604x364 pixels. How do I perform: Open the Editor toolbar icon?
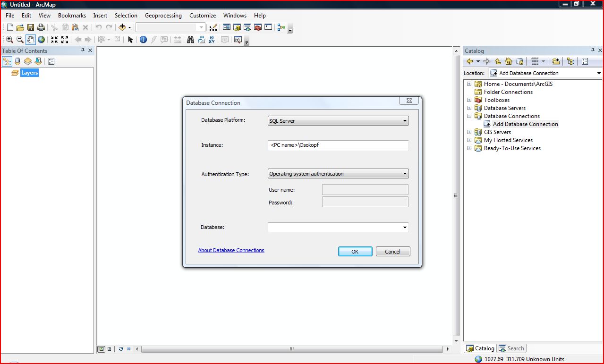pyautogui.click(x=213, y=28)
